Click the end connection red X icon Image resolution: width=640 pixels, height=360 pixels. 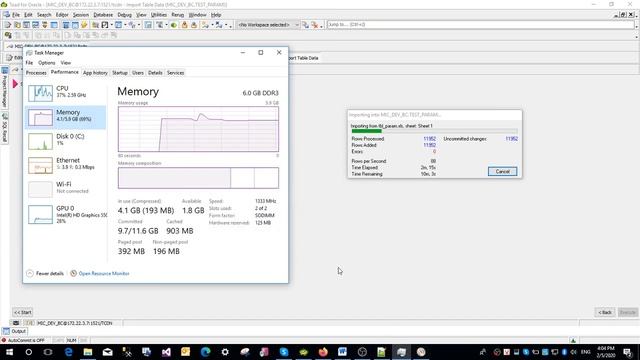pos(314,25)
